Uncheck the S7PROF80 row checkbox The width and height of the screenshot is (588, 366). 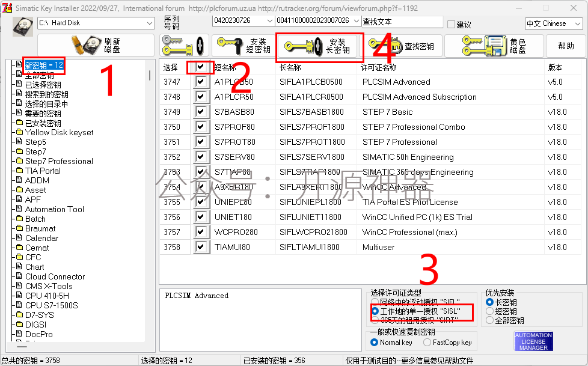click(x=201, y=127)
